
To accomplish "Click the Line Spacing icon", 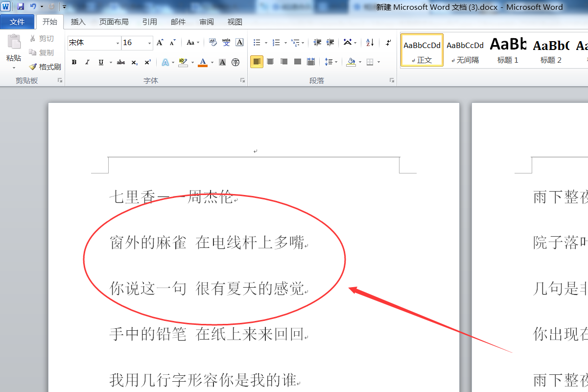I will (328, 62).
